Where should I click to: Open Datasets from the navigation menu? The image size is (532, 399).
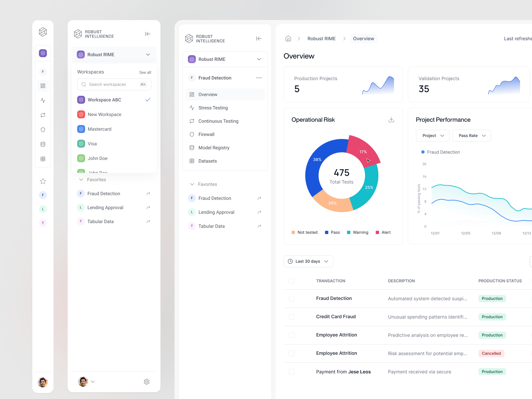coord(208,161)
